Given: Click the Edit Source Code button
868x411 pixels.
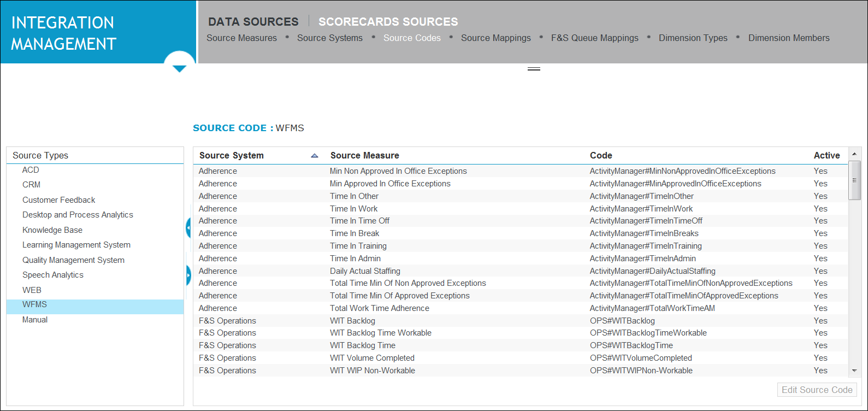Looking at the screenshot, I should coord(817,390).
